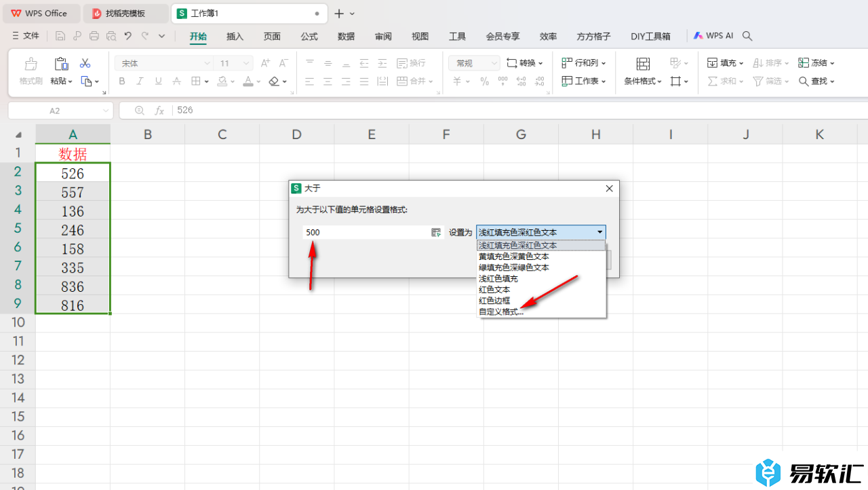The height and width of the screenshot is (490, 868).
Task: Click the search magnifier beside WPS AI
Action: (x=747, y=36)
